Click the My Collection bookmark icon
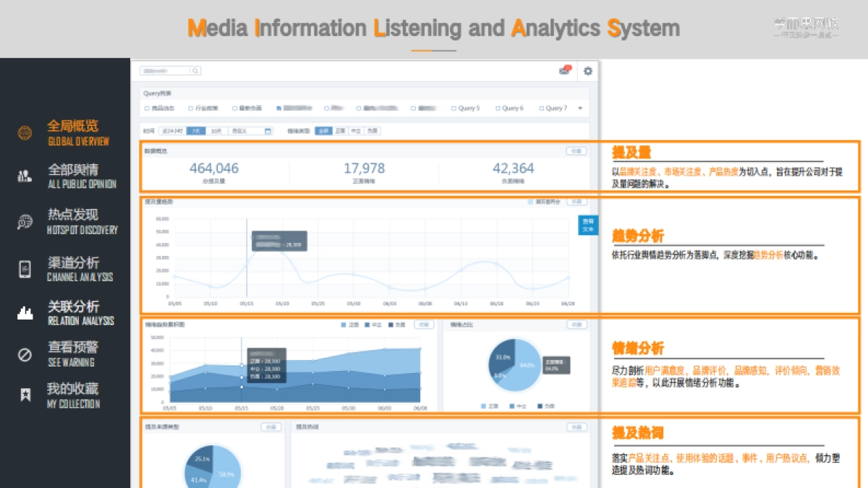 [25, 395]
